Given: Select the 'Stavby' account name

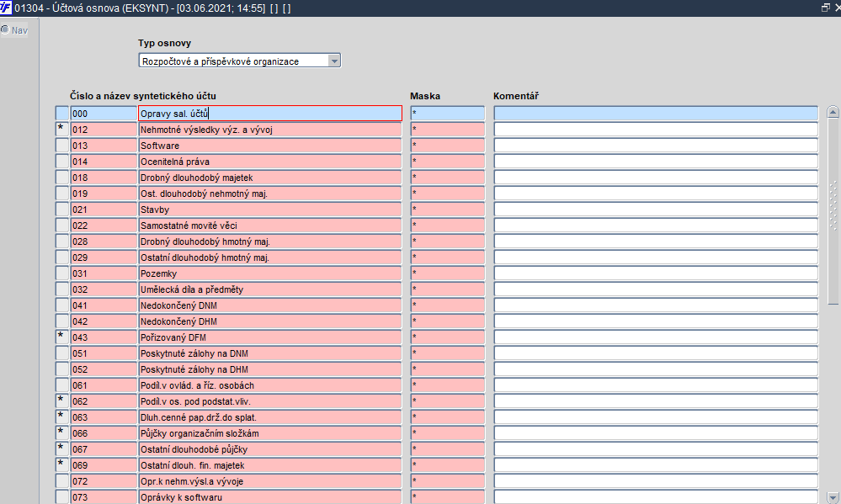Looking at the screenshot, I should 270,210.
